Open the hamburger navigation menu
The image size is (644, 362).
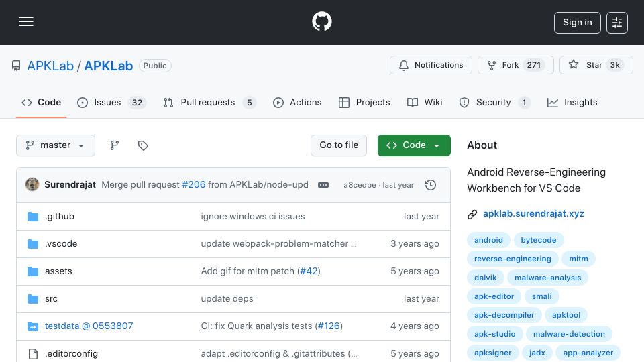pos(26,21)
